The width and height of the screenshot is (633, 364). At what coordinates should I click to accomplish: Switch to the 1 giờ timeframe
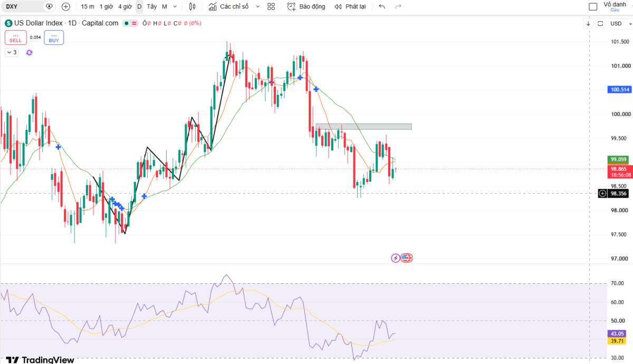(x=106, y=6)
